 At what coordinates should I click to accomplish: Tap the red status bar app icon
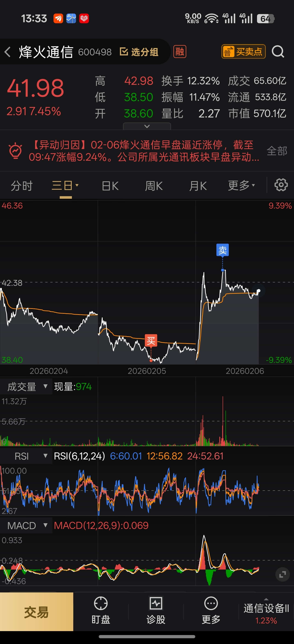84,18
